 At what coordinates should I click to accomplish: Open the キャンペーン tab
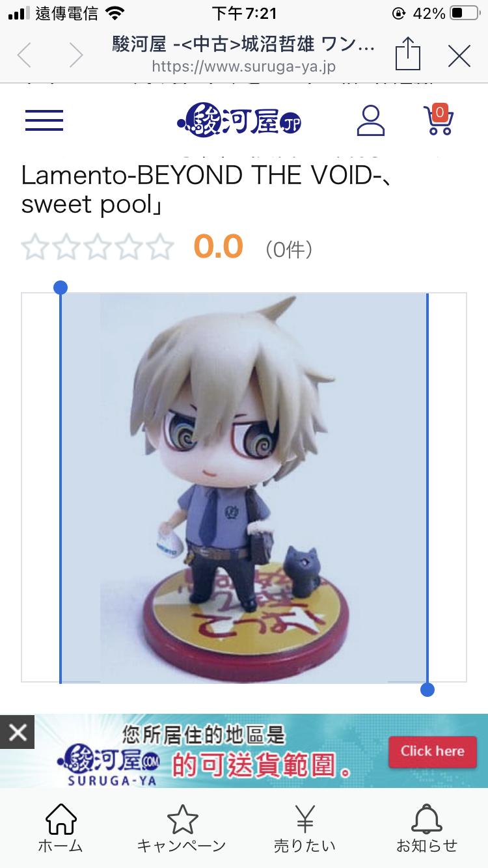(182, 828)
